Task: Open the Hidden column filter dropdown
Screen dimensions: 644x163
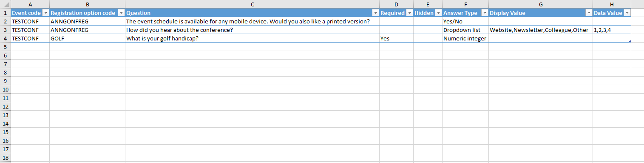Action: (x=438, y=13)
